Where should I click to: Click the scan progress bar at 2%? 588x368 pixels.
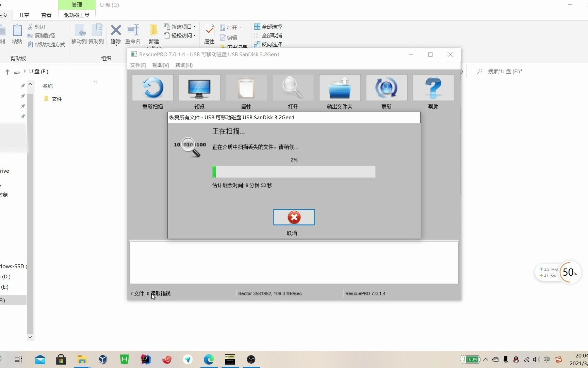[x=294, y=172]
